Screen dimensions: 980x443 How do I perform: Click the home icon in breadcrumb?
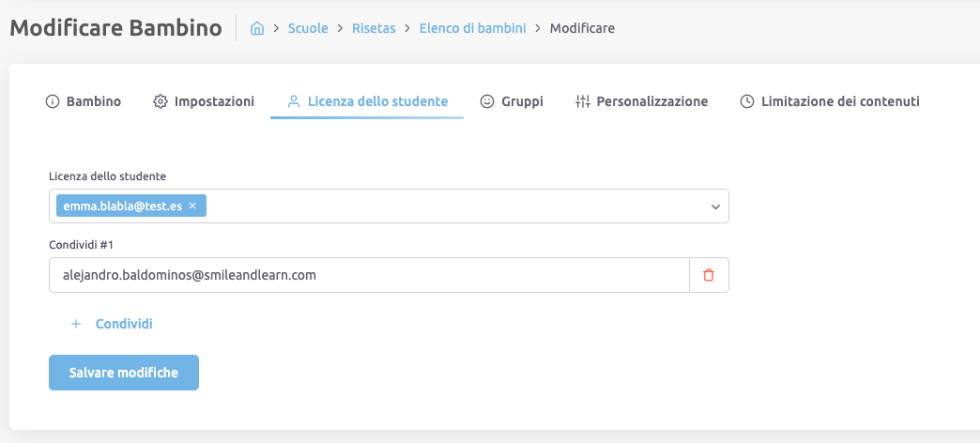[256, 28]
